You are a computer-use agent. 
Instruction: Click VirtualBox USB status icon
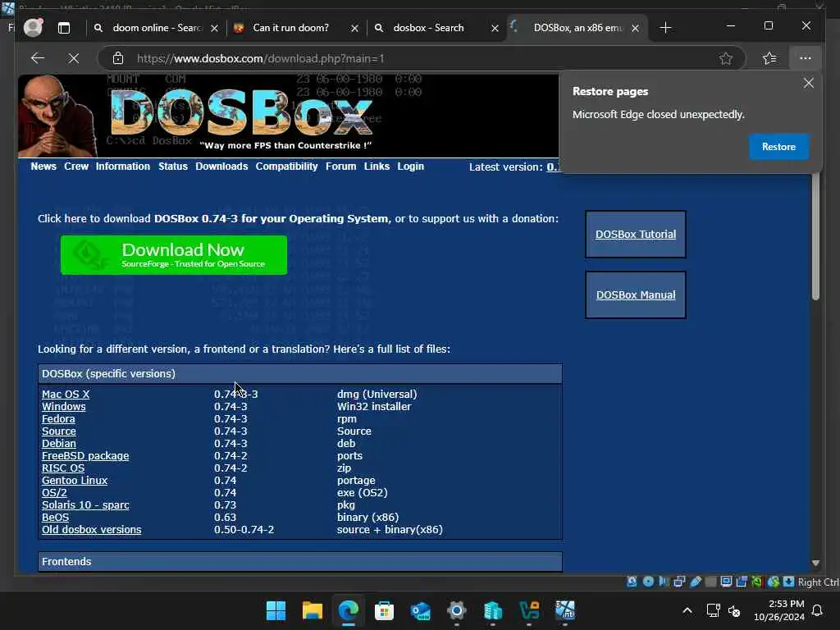click(696, 582)
